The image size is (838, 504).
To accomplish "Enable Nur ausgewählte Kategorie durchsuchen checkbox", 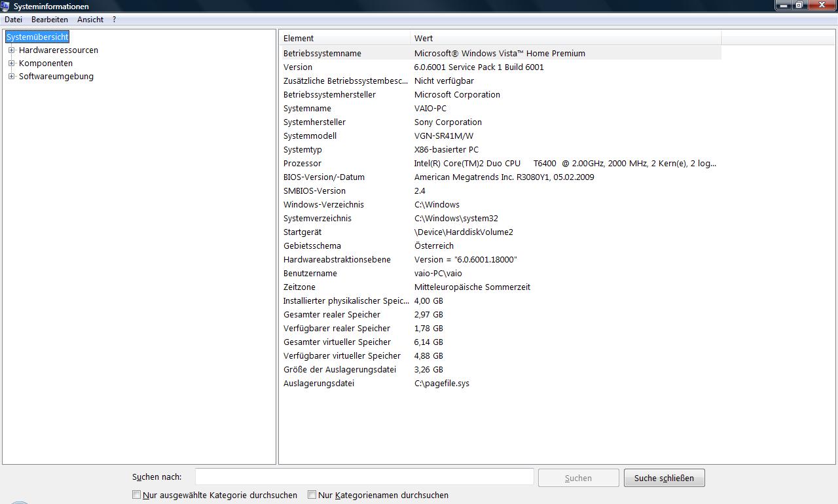I will point(137,495).
